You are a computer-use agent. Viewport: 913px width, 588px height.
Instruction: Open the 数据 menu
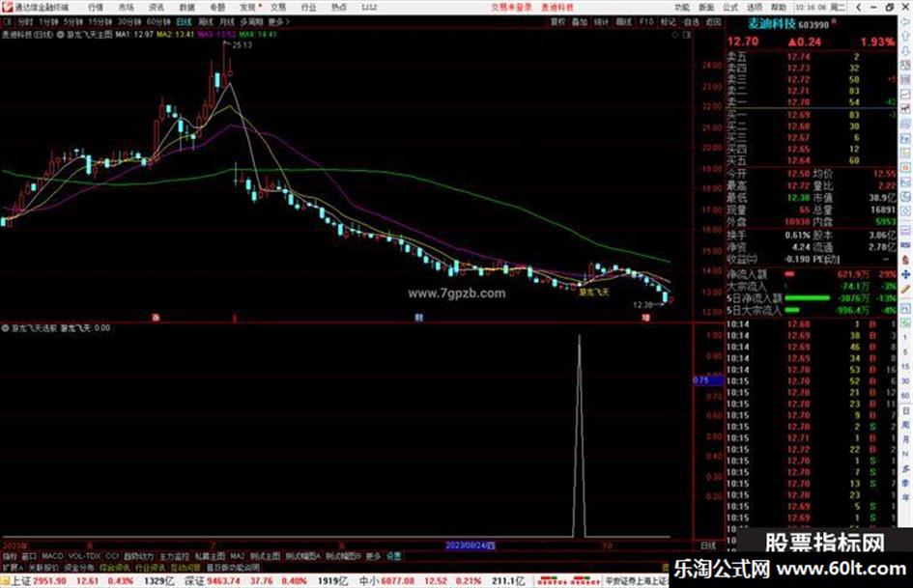pos(186,7)
